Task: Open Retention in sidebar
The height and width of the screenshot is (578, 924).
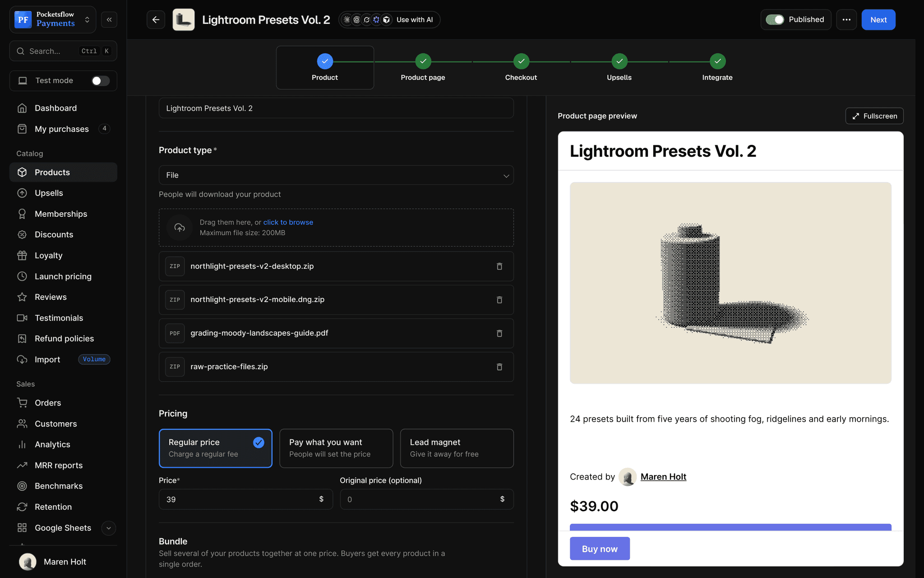Action: tap(63, 507)
